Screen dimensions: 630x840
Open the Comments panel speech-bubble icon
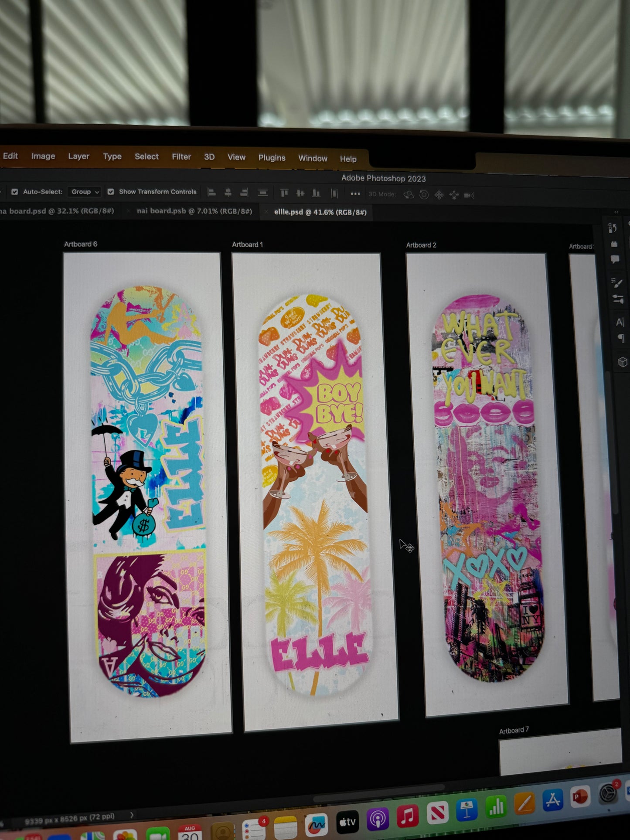point(615,260)
